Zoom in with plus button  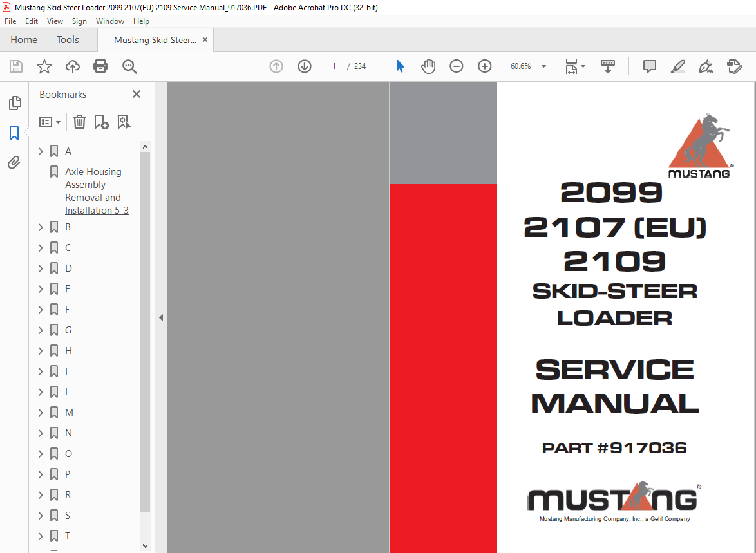[484, 66]
